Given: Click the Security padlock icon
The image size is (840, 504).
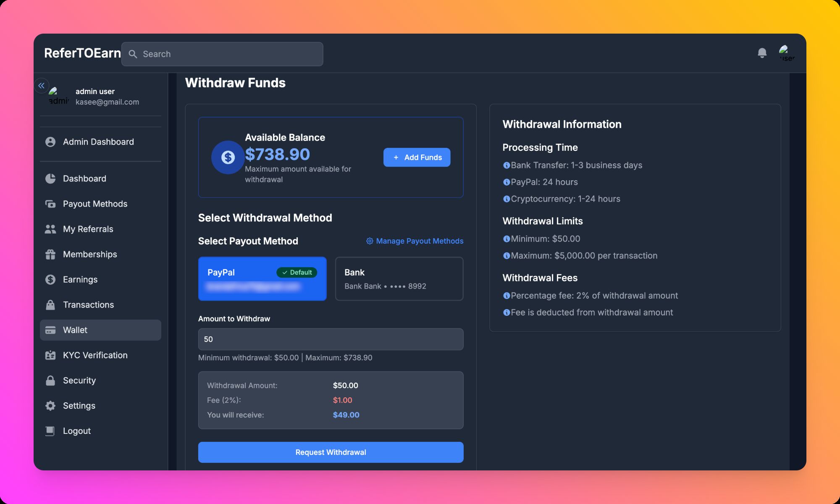Looking at the screenshot, I should tap(50, 381).
